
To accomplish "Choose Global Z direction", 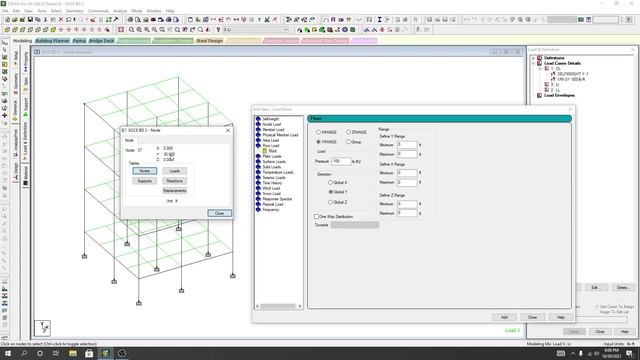I will click(x=331, y=202).
